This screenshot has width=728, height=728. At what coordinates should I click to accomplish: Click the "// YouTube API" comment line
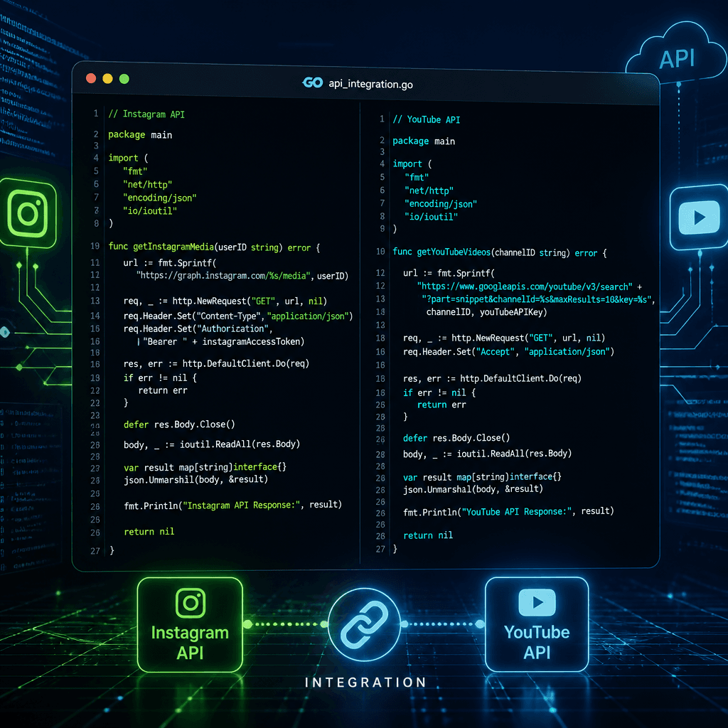(427, 119)
